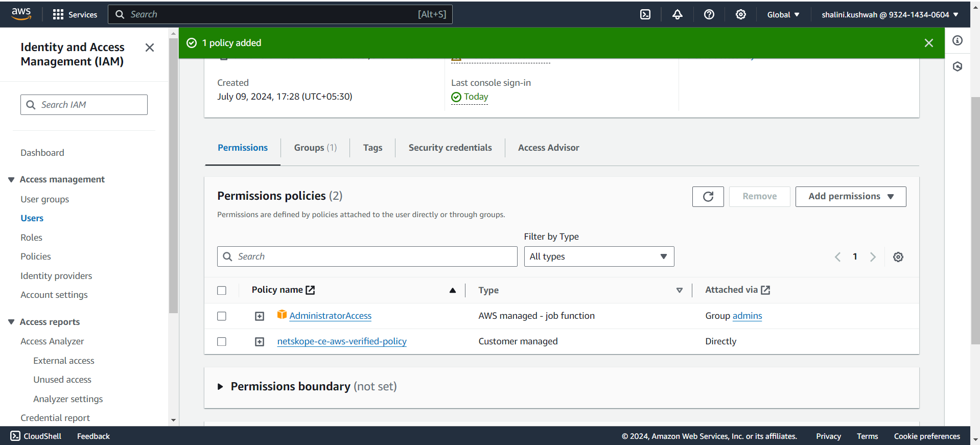Expand the netskope-ce-aws-verified-policy details
980x445 pixels.
tap(260, 342)
